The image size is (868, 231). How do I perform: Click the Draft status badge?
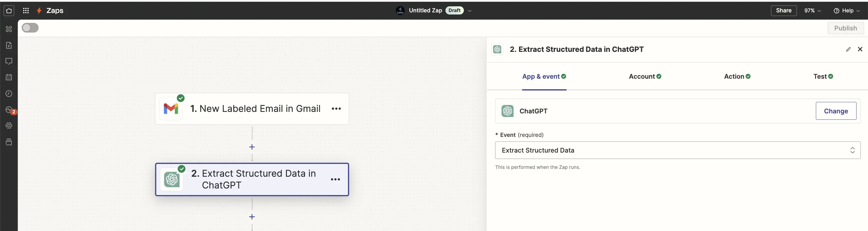(454, 11)
